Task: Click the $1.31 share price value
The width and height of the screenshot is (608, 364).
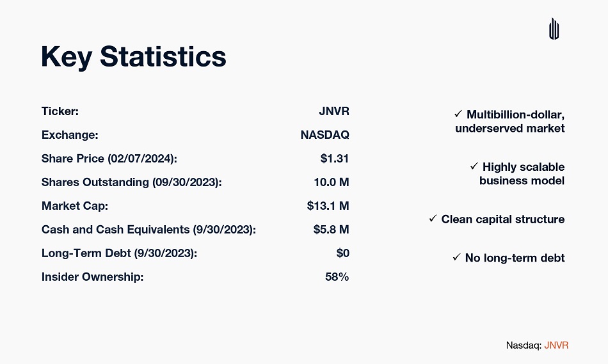Action: [334, 159]
